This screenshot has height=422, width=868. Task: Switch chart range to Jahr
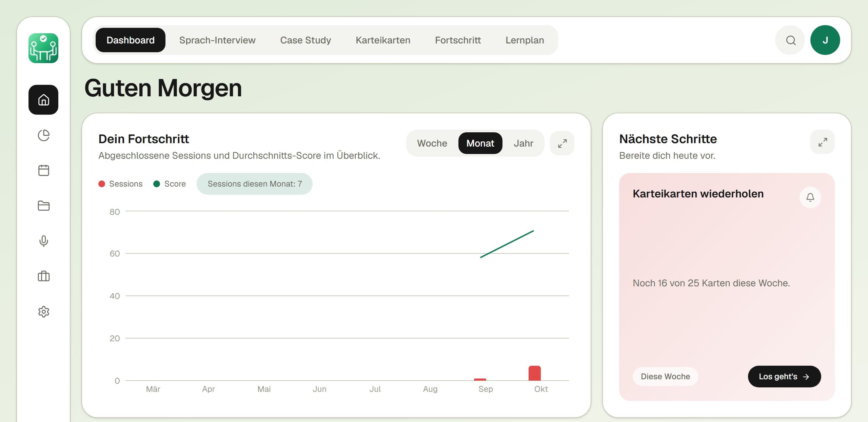click(x=523, y=143)
